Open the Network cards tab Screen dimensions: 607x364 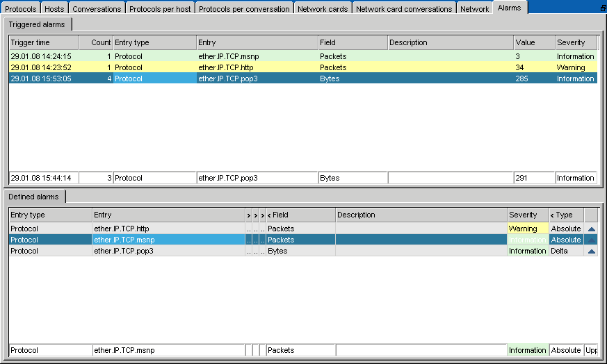tap(323, 9)
